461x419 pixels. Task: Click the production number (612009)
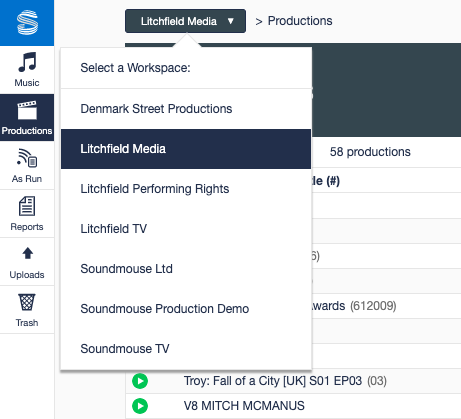click(373, 306)
